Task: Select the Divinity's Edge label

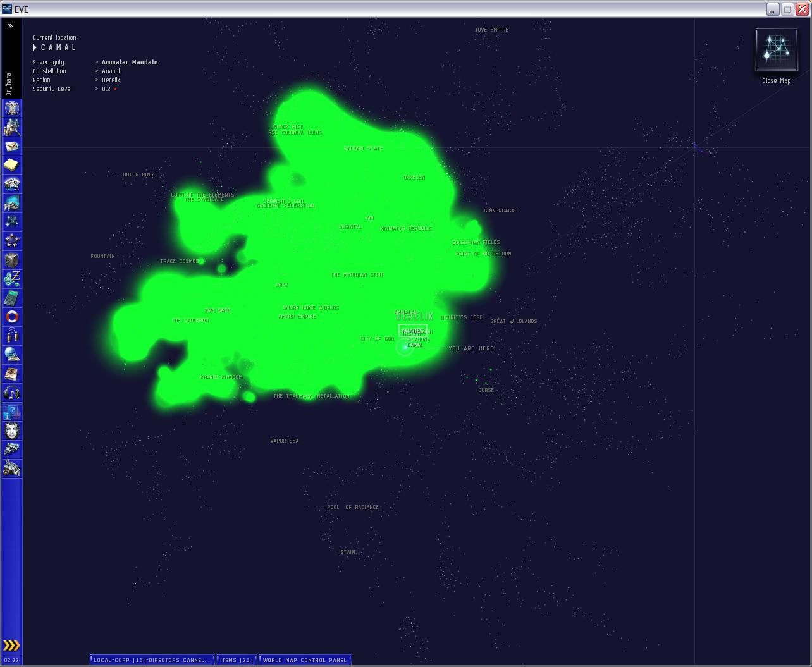Action: [x=462, y=317]
